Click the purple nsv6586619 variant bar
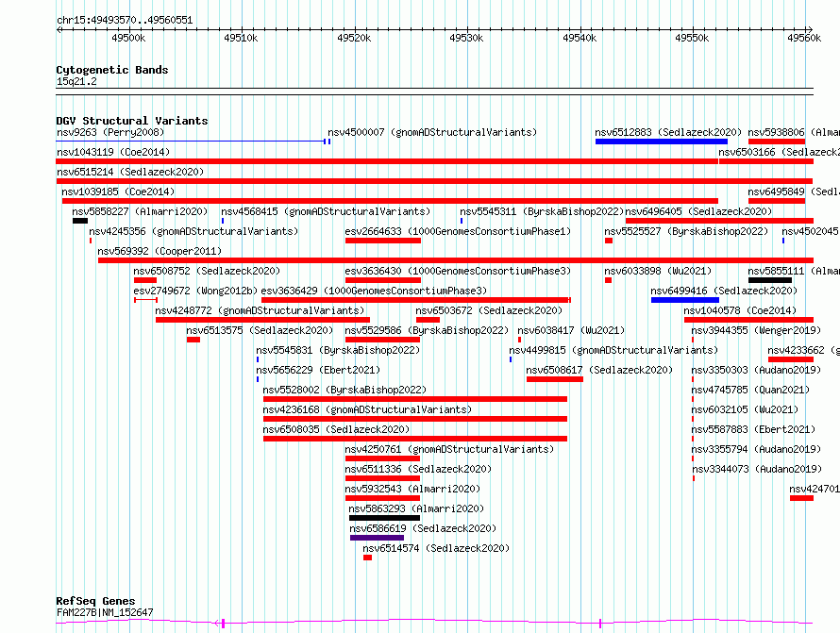The image size is (840, 633). click(x=377, y=539)
